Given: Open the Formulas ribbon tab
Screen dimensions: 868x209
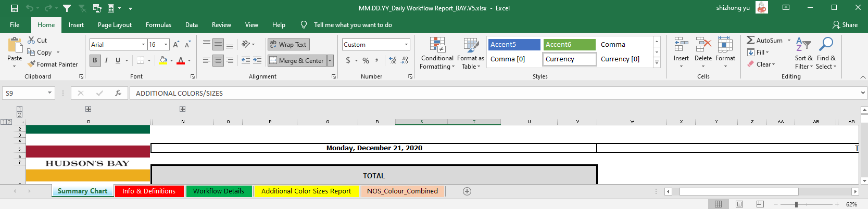Looking at the screenshot, I should [158, 25].
